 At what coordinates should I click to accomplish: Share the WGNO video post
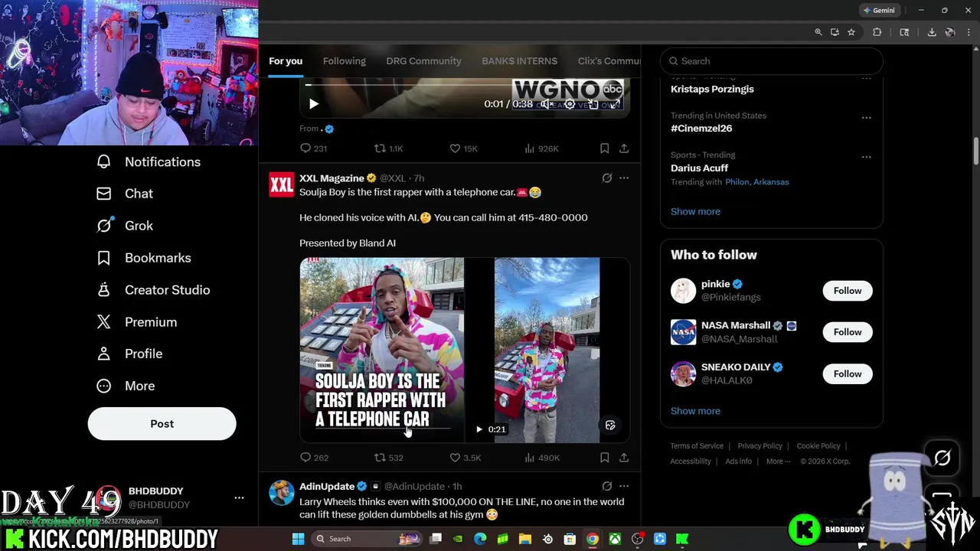pos(624,148)
